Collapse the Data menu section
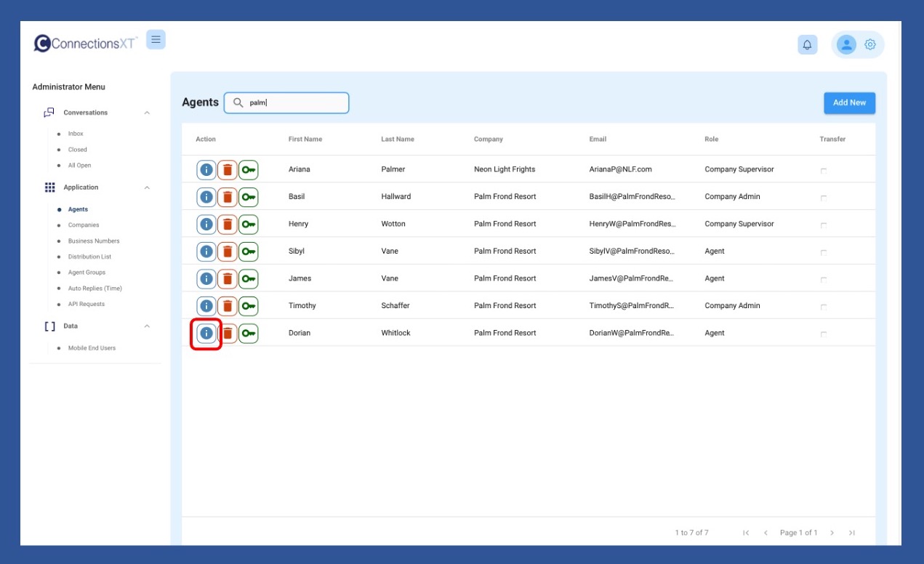Screen dimensions: 924x564 [147, 326]
